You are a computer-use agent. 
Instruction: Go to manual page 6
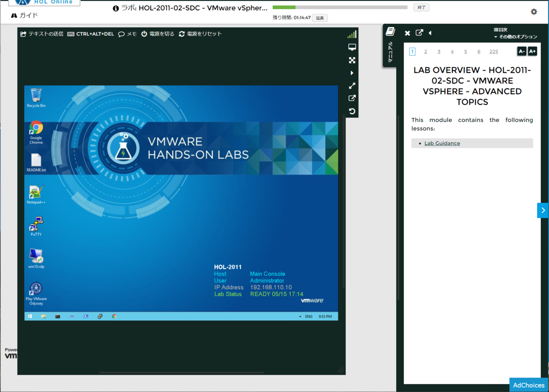[x=479, y=52]
